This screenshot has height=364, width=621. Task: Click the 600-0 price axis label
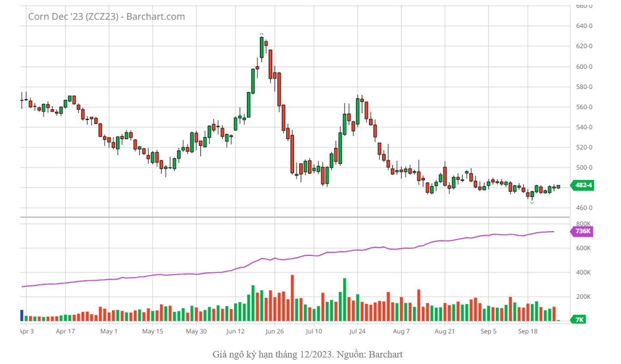coord(584,67)
